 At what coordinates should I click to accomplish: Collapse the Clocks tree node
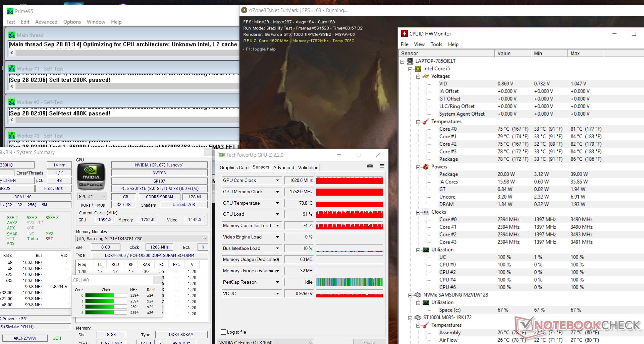point(418,212)
